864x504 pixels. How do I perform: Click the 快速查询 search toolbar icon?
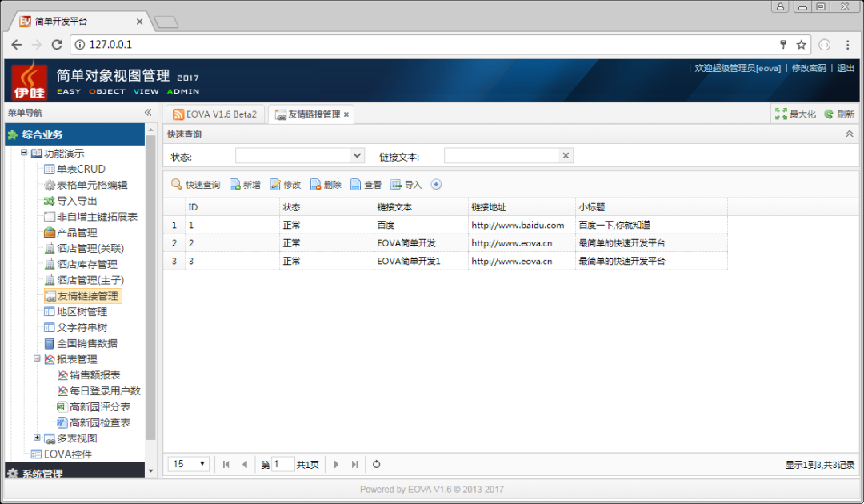[x=177, y=185]
